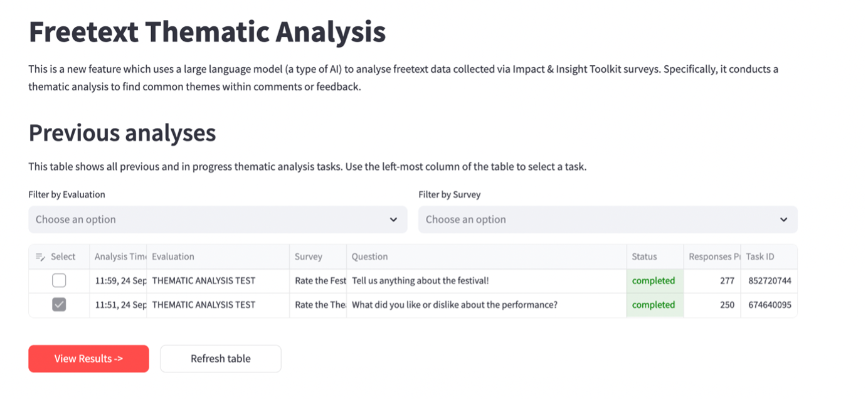The width and height of the screenshot is (868, 402).
Task: Click the row-select icon in Select header
Action: click(x=40, y=257)
